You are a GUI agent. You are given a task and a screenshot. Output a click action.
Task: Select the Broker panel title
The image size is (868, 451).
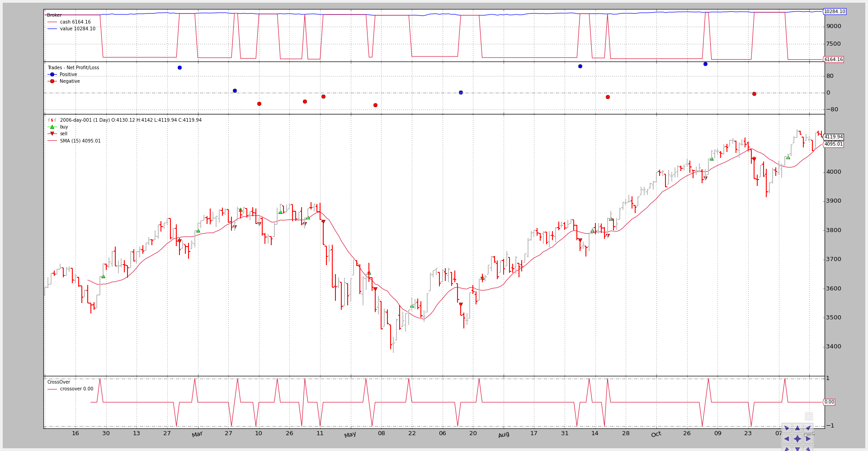(x=54, y=15)
